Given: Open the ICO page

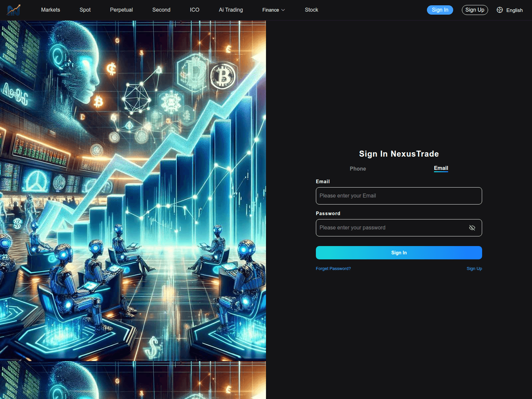Looking at the screenshot, I should pos(195,10).
